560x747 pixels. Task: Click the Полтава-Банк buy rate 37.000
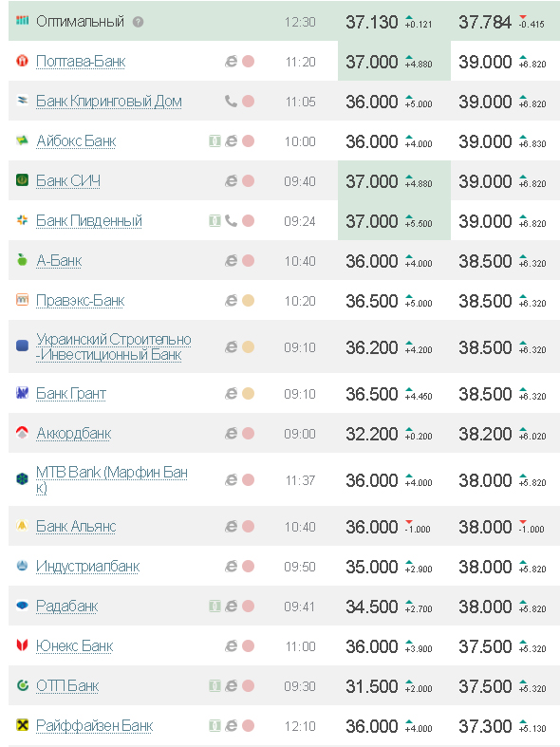coord(371,62)
